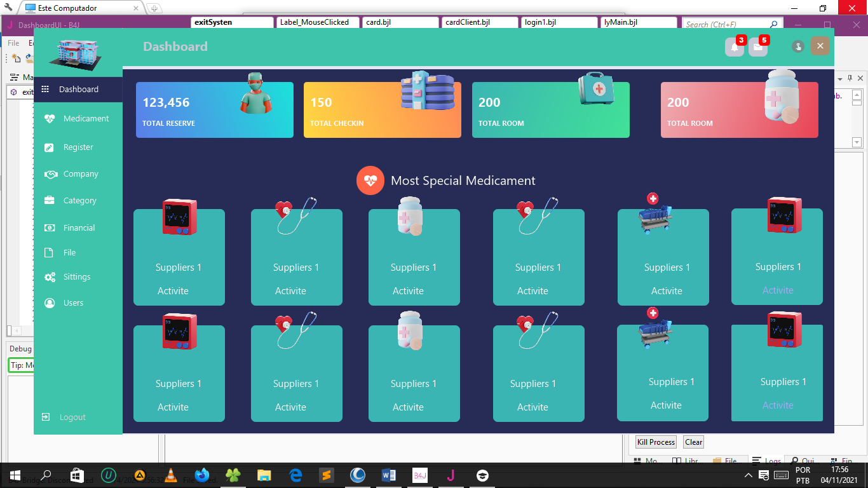Go to the Company menu item
The height and width of the screenshot is (488, 868).
click(x=81, y=174)
